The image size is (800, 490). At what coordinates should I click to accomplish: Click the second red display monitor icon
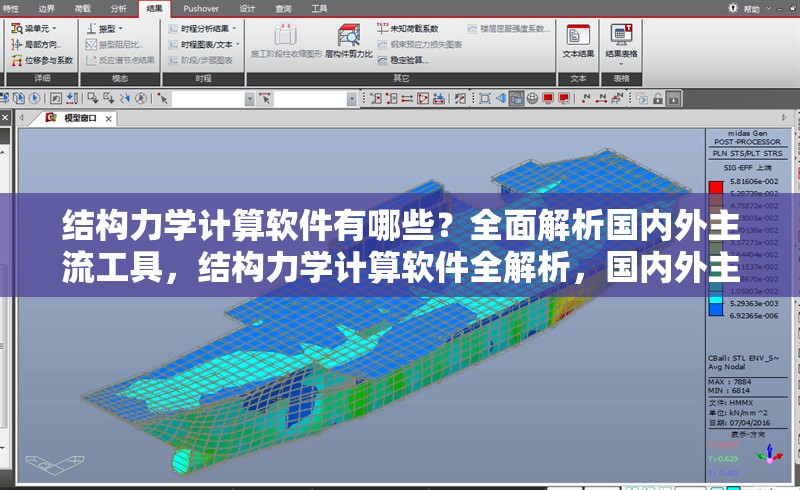click(564, 98)
